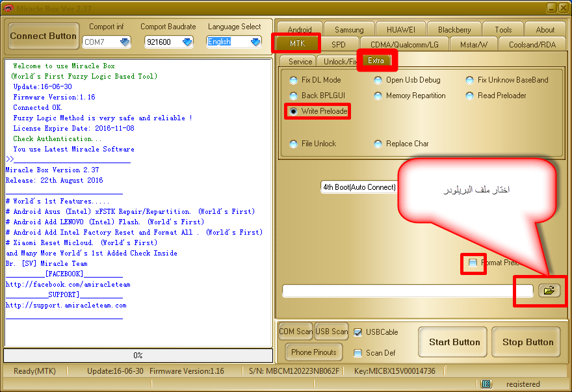Switch to the CDMA/Qualcomm/LG tab
This screenshot has width=572, height=392.
(404, 44)
